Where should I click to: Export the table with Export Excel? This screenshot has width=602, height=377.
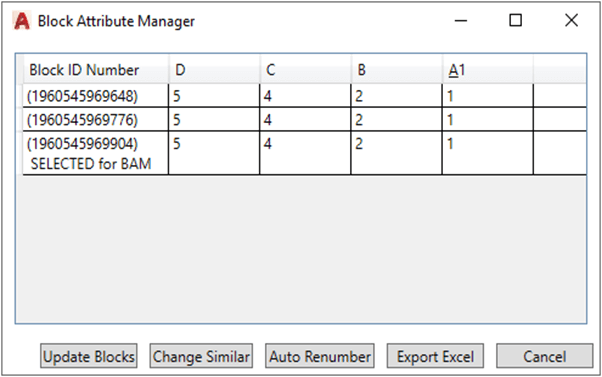click(x=435, y=356)
